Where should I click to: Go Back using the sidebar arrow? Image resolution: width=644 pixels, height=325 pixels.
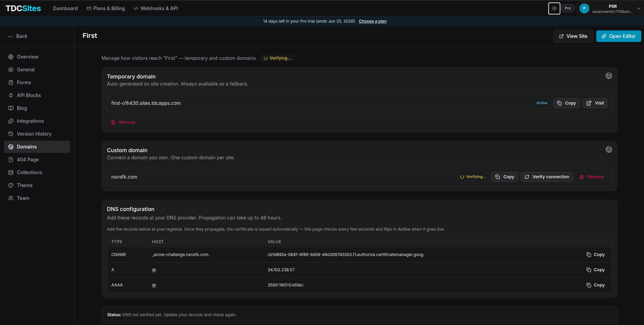(x=18, y=36)
